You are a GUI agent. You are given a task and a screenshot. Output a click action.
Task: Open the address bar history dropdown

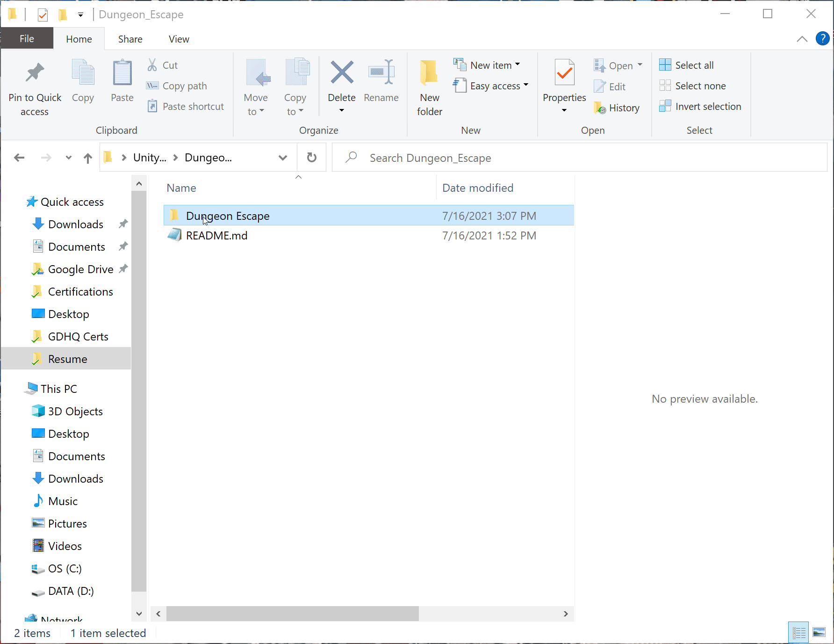[x=283, y=158]
